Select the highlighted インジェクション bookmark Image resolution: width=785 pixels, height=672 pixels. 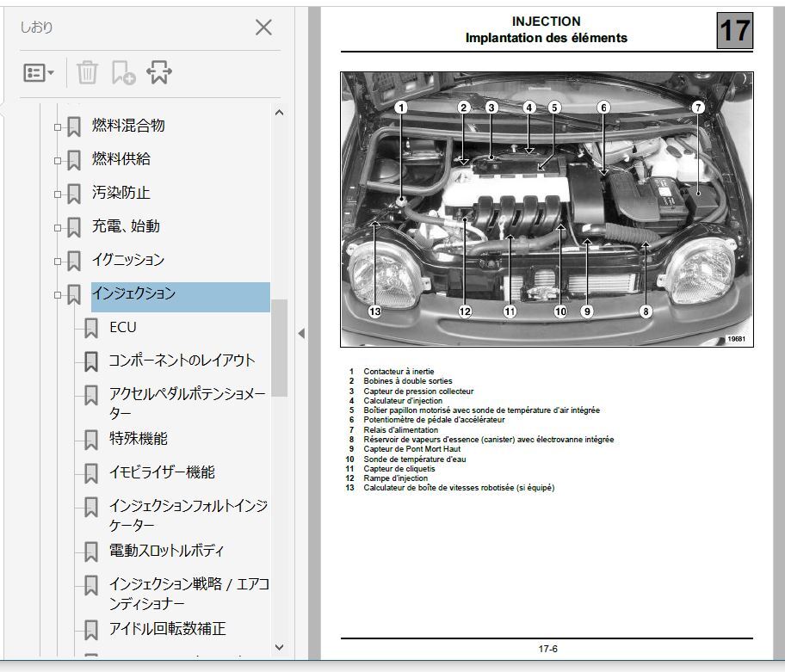tap(181, 297)
